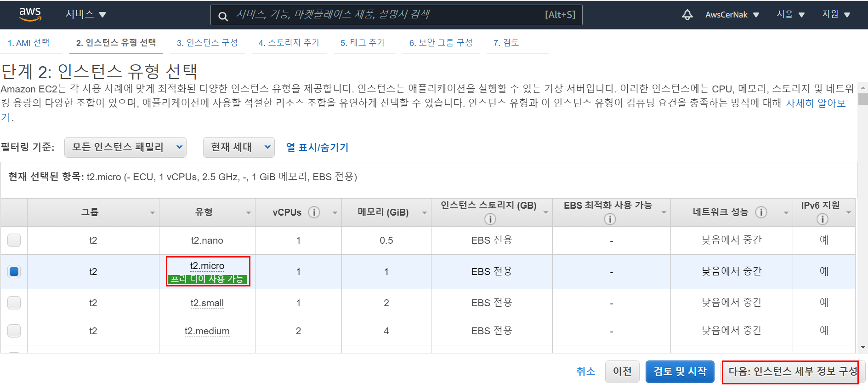Open the 서울 region dropdown

790,14
